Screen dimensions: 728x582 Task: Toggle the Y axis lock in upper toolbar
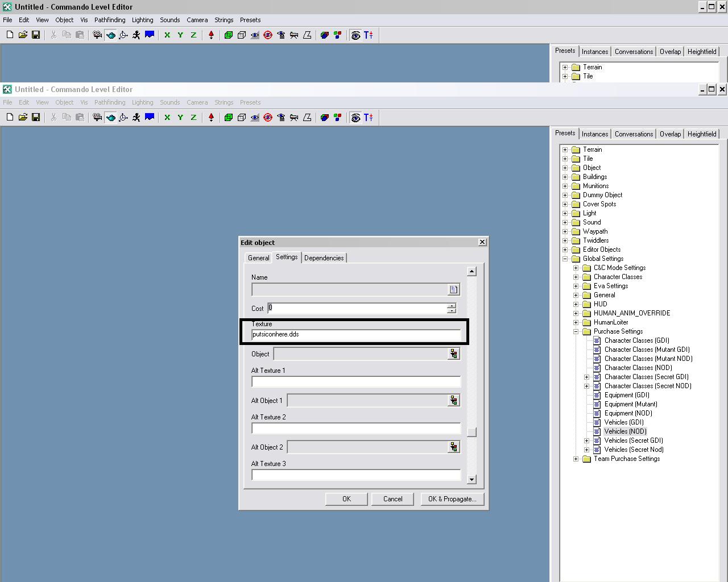(x=180, y=35)
